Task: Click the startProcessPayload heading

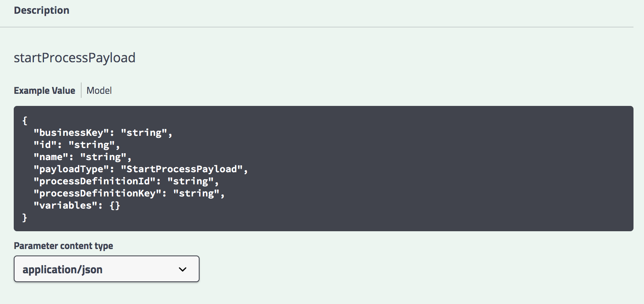Action: click(74, 57)
